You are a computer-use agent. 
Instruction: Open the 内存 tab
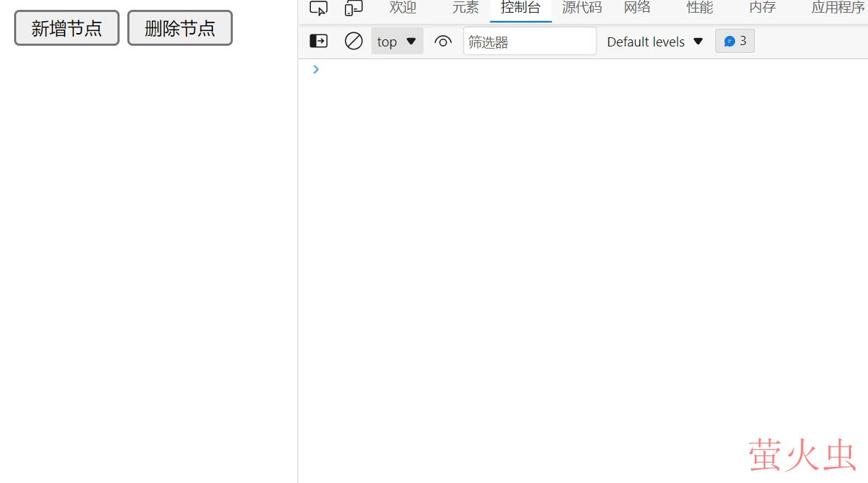(x=762, y=8)
